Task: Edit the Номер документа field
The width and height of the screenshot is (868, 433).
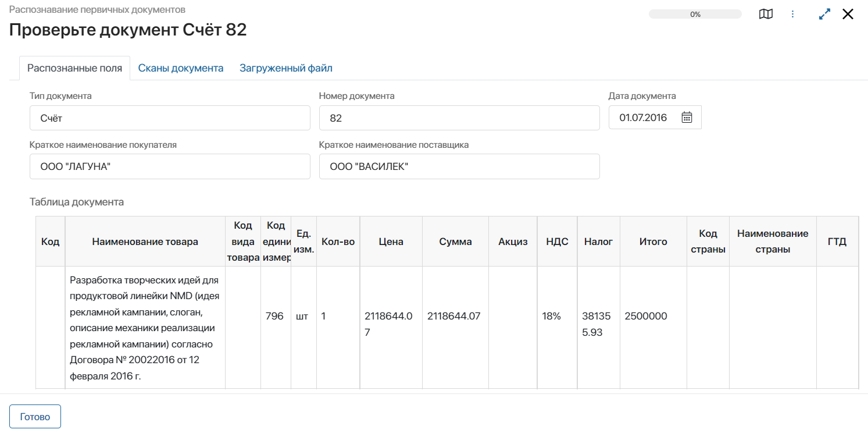Action: (x=459, y=118)
